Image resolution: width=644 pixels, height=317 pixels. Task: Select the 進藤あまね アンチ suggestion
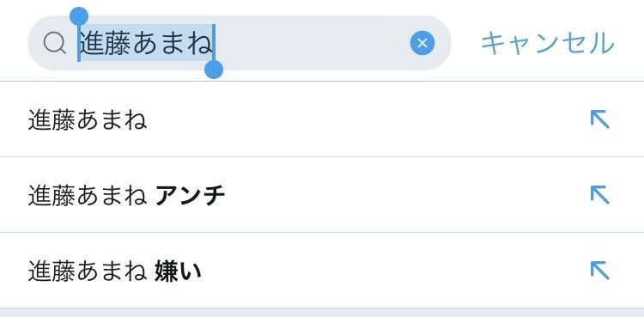click(x=322, y=195)
